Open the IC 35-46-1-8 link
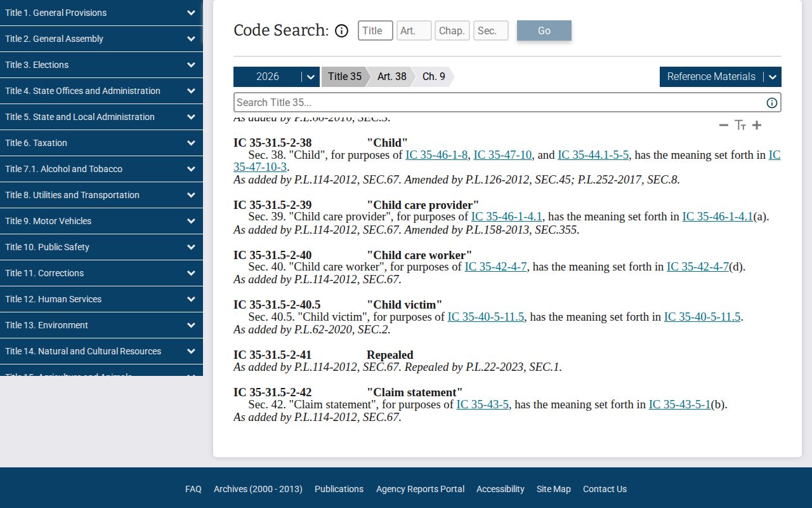Screen dimensions: 812x508 pos(436,155)
